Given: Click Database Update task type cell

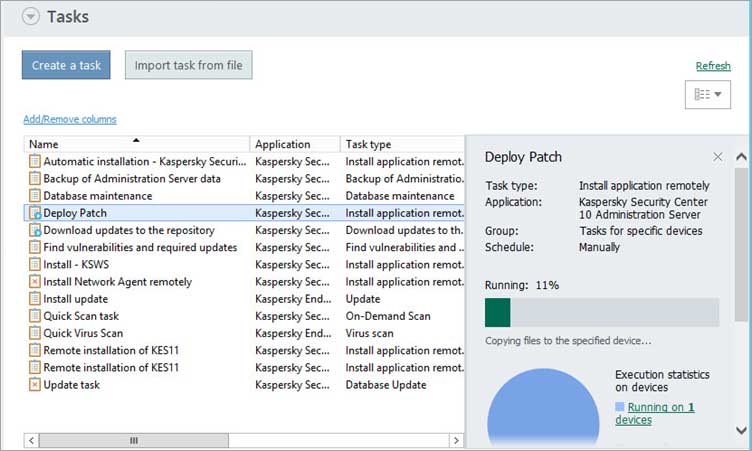Looking at the screenshot, I should pyautogui.click(x=386, y=385).
